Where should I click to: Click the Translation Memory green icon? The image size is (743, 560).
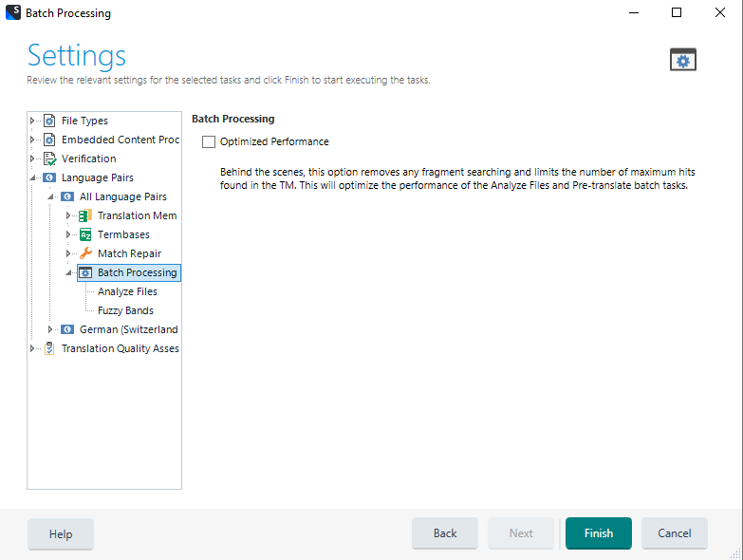[x=85, y=215]
